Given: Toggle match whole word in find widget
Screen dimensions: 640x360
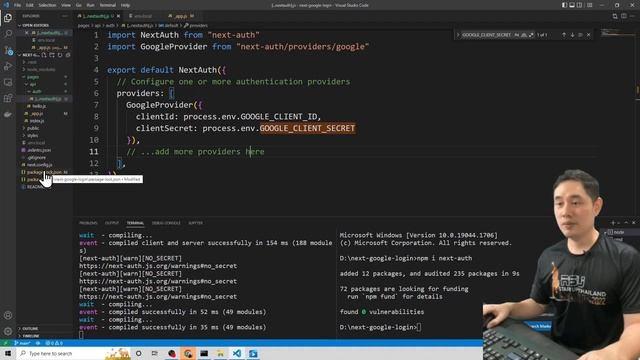Looking at the screenshot, I should 524,35.
